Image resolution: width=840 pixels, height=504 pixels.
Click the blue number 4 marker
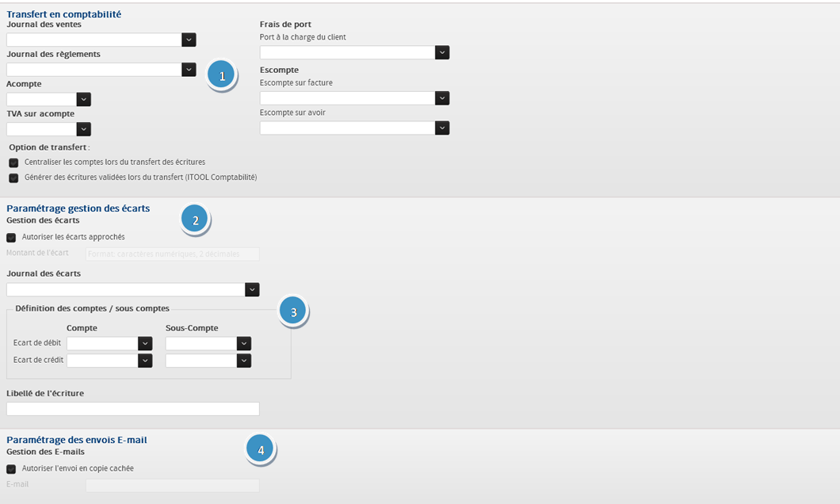point(260,450)
